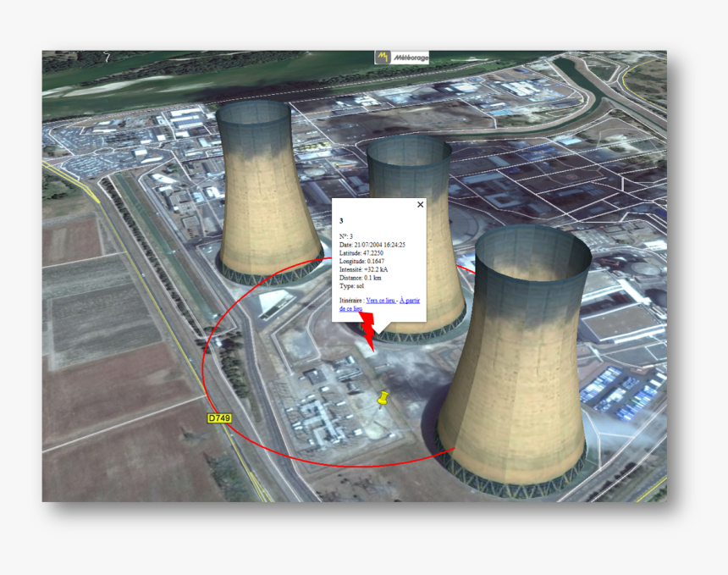
Task: Click the Date 21/07/2004 line in popup
Action: click(x=372, y=245)
